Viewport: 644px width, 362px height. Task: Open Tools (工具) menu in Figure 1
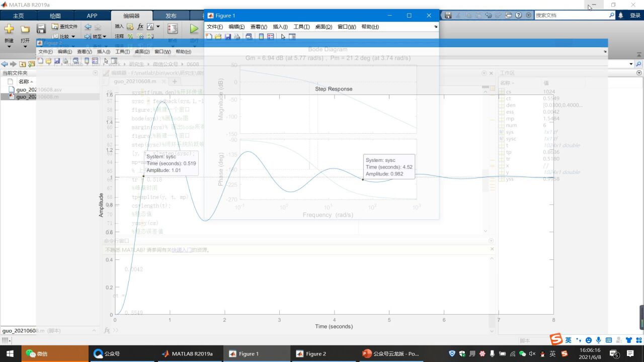tap(301, 27)
